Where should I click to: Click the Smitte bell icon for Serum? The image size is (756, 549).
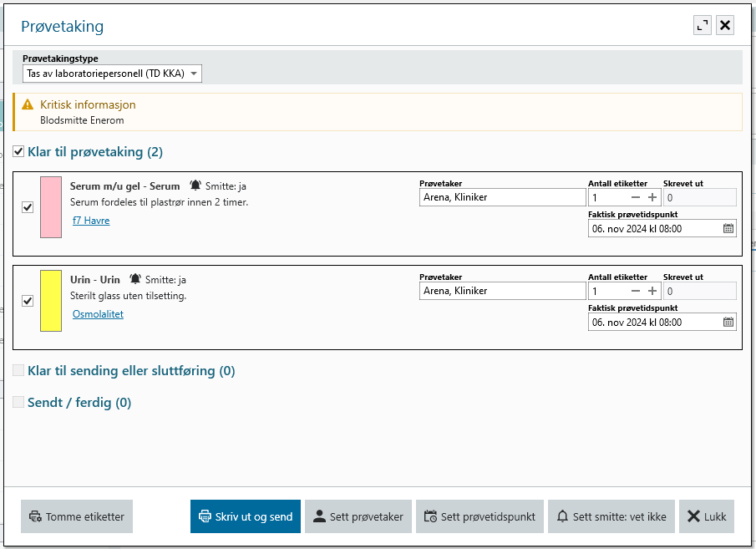point(195,186)
